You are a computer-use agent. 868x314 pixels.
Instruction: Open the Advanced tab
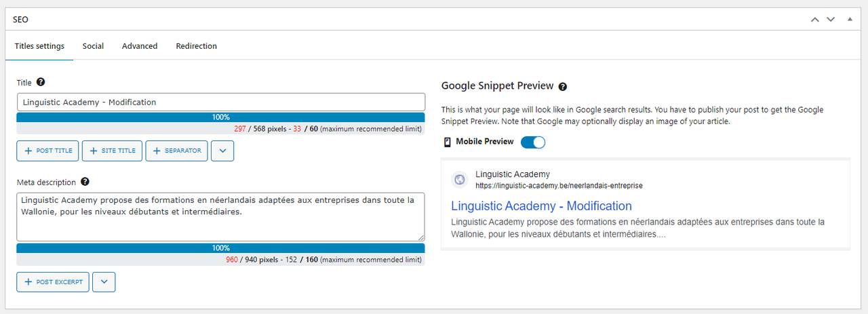[x=140, y=46]
